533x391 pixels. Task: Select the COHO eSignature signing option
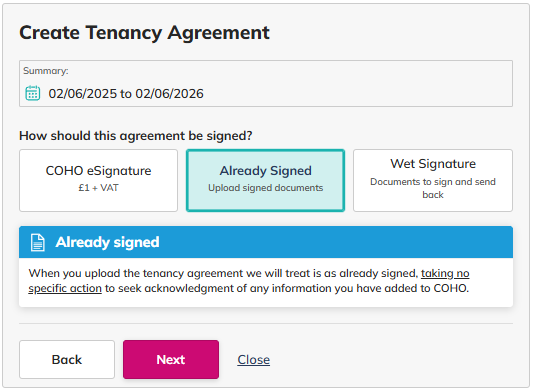tap(98, 181)
